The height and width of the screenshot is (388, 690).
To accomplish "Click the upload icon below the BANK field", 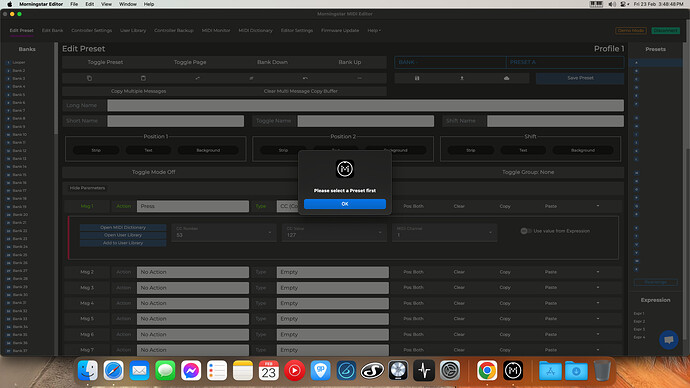I will click(462, 78).
